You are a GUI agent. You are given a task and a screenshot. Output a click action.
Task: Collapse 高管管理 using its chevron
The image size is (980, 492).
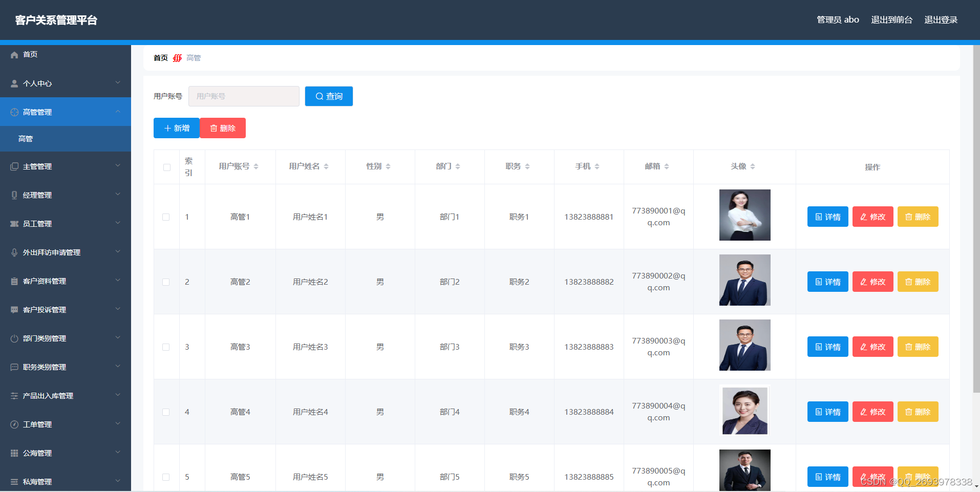coord(118,111)
